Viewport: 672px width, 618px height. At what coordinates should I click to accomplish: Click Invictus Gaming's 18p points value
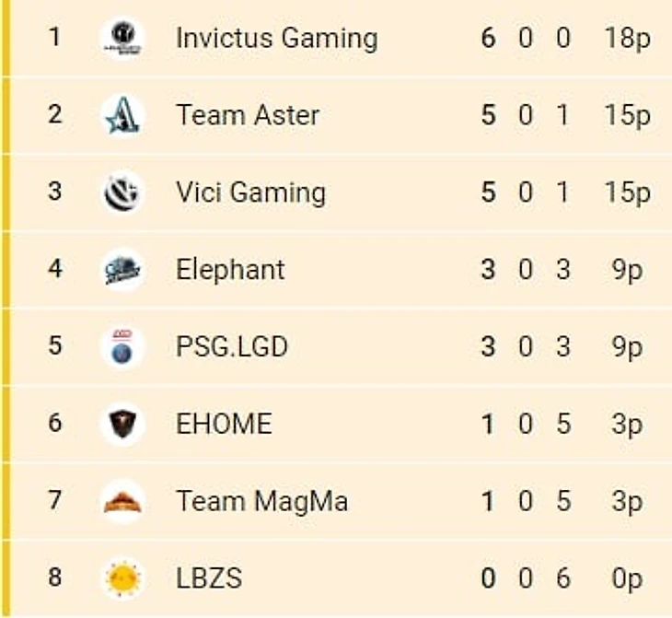[628, 39]
